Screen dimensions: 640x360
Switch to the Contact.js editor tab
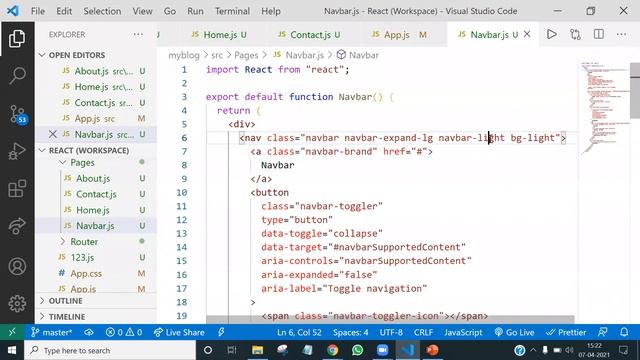310,35
